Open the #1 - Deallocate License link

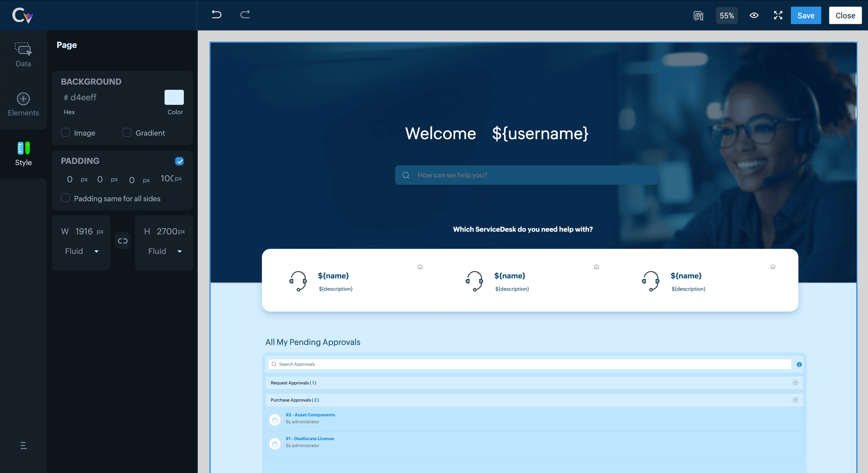click(310, 438)
